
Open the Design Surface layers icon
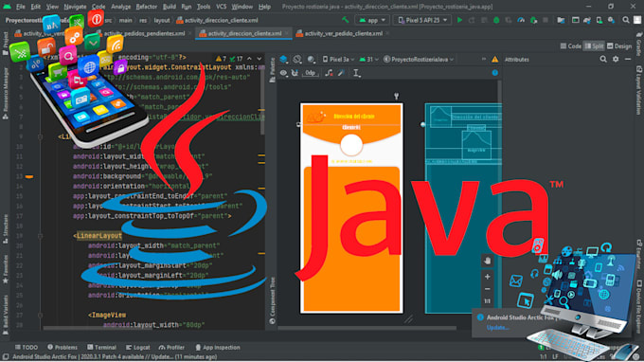click(283, 59)
